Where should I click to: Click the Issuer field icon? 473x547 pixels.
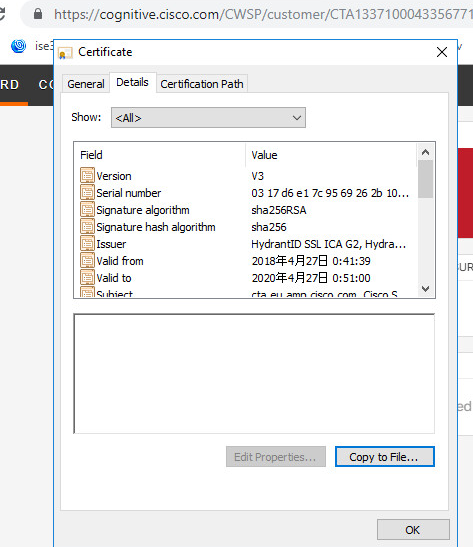point(87,243)
